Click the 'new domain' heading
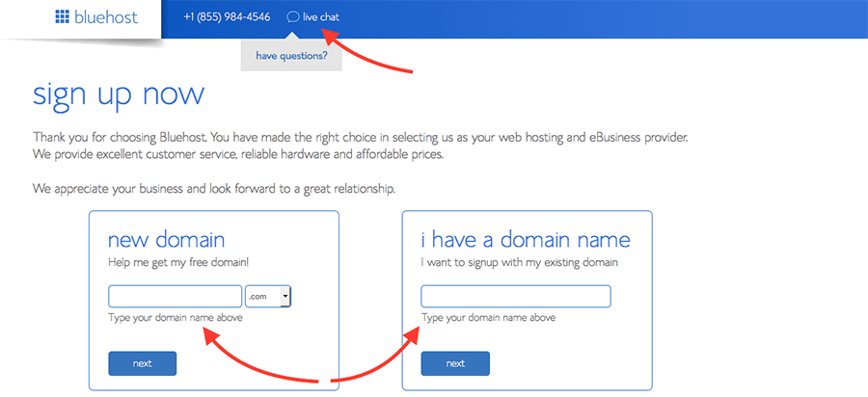 click(167, 240)
